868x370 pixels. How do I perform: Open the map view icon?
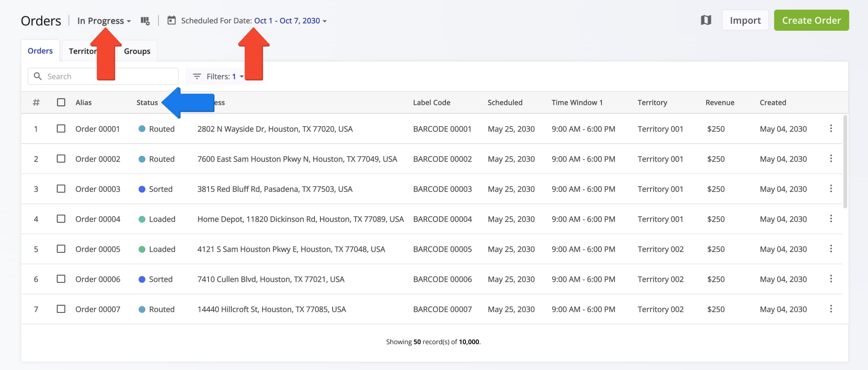tap(706, 20)
